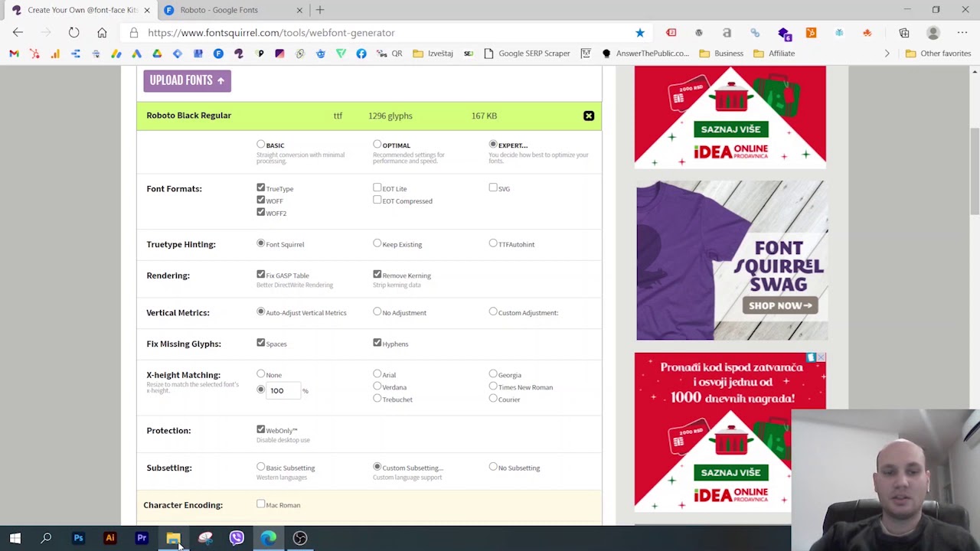Expand hidden bookmarks overflow chevron
This screenshot has height=551, width=980.
click(x=887, y=54)
